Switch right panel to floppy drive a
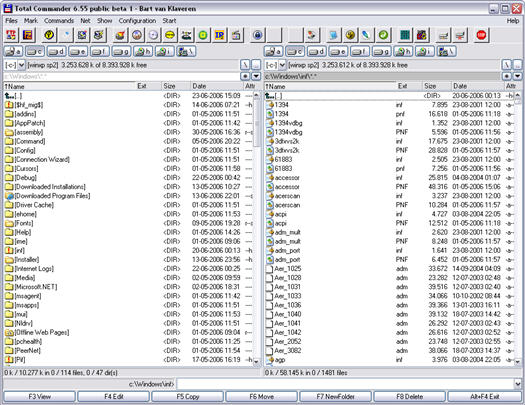This screenshot has height=405, width=525. [x=274, y=52]
